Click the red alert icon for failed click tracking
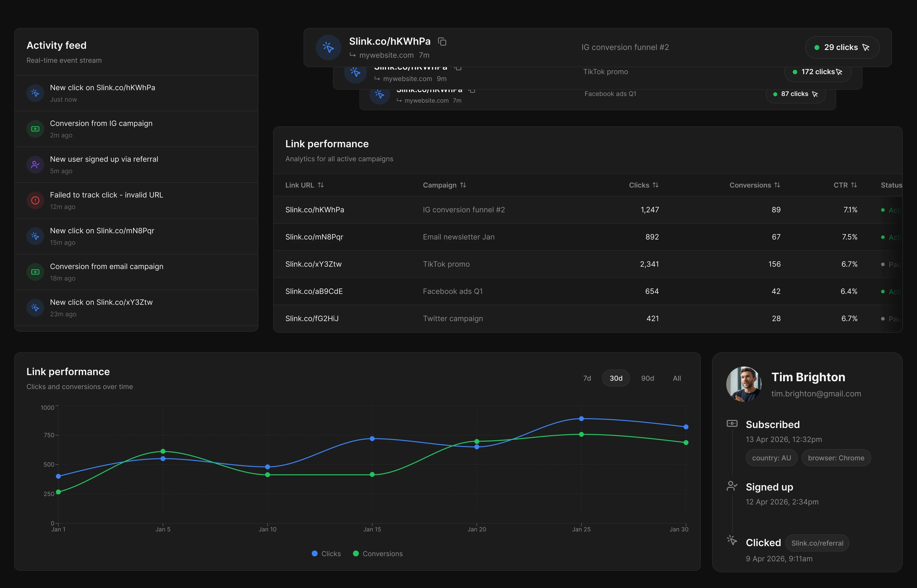 [x=35, y=200]
